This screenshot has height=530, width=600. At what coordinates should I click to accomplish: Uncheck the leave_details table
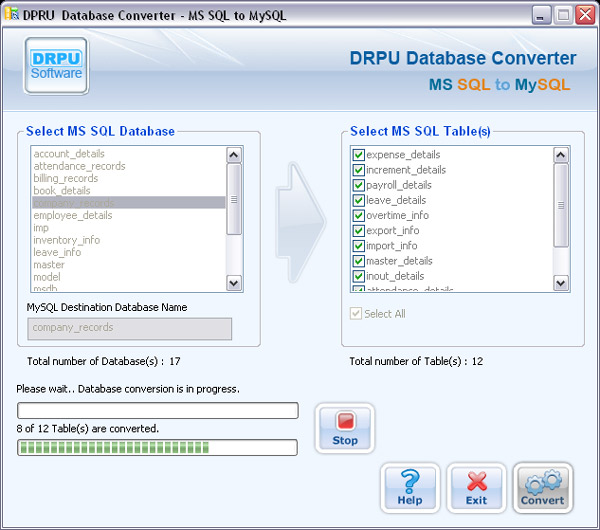pos(358,200)
